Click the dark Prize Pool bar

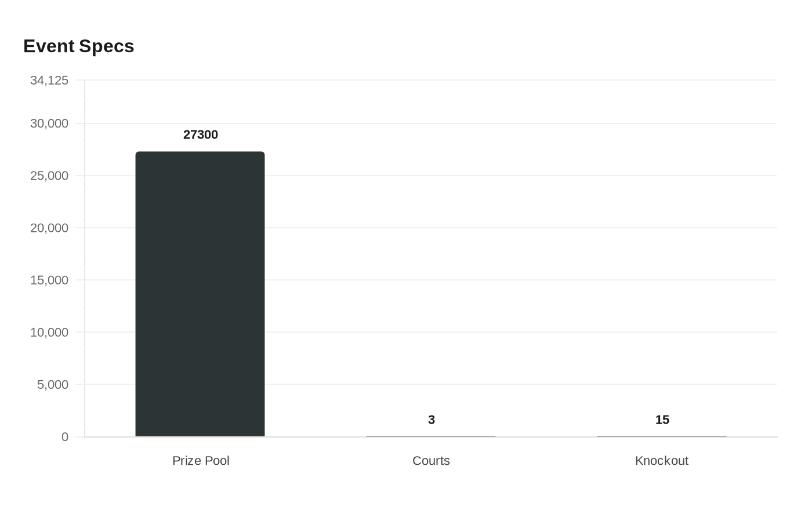click(x=200, y=294)
